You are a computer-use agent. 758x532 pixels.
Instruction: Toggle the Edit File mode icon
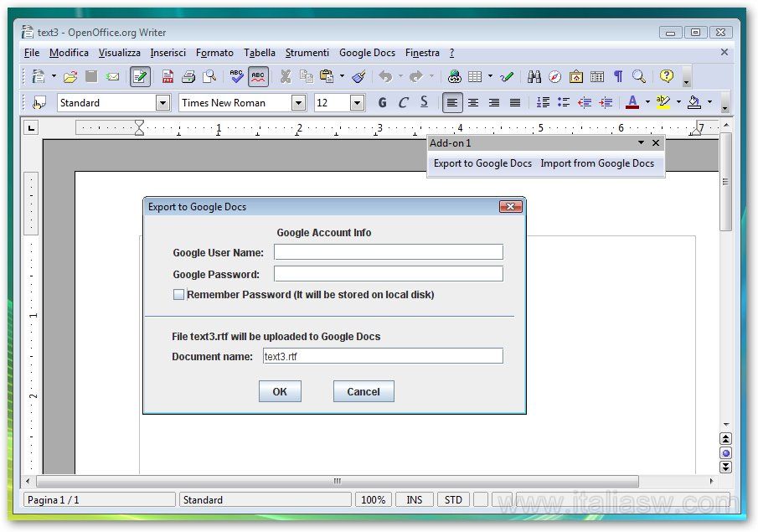[x=140, y=76]
